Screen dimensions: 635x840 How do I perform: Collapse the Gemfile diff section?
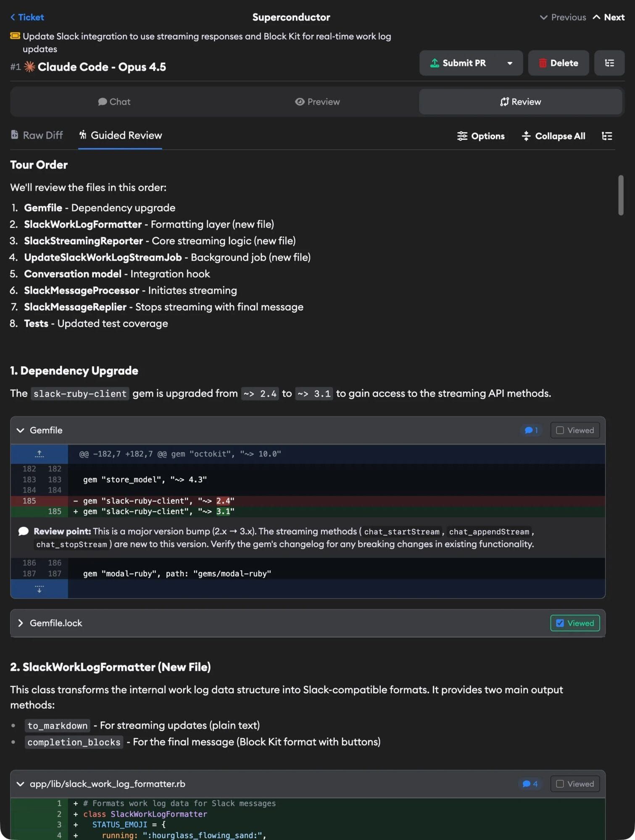[20, 430]
